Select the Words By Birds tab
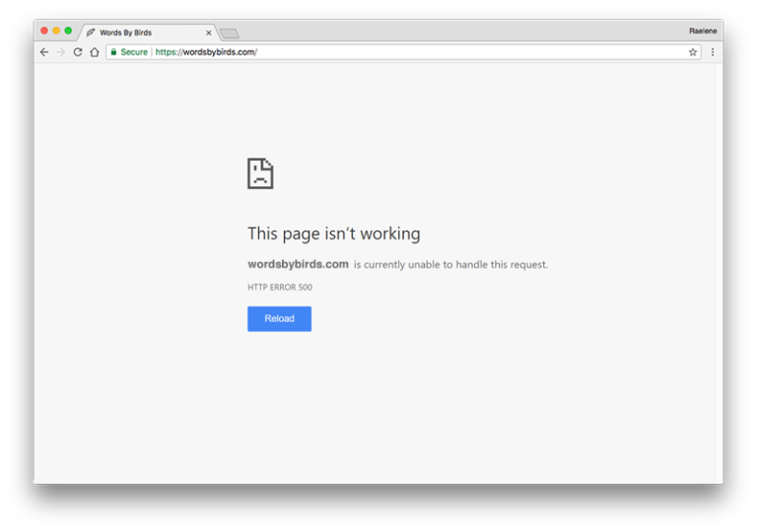Screen dimensions: 757x532 click(147, 33)
